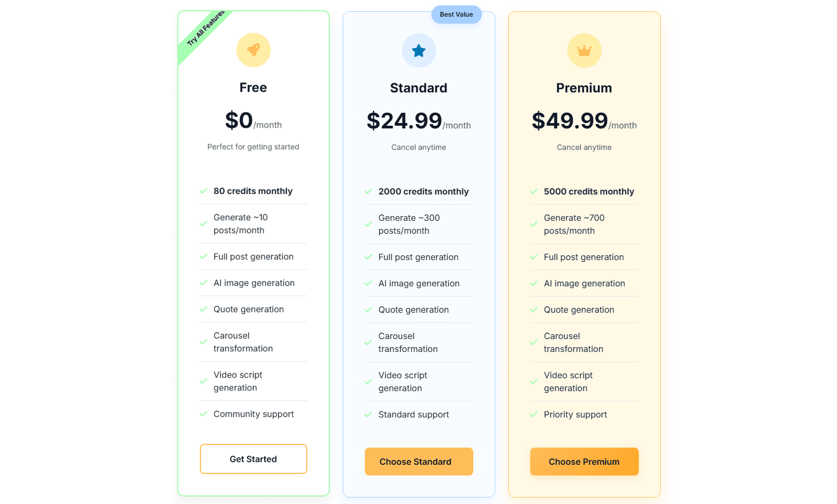837x504 pixels.
Task: Click the Best Value badge
Action: (x=457, y=15)
